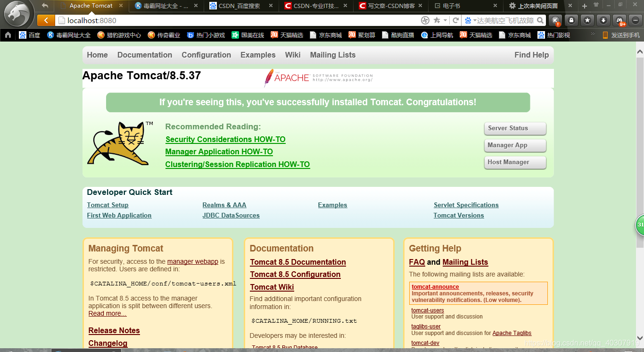Click the Host Manager button

515,162
